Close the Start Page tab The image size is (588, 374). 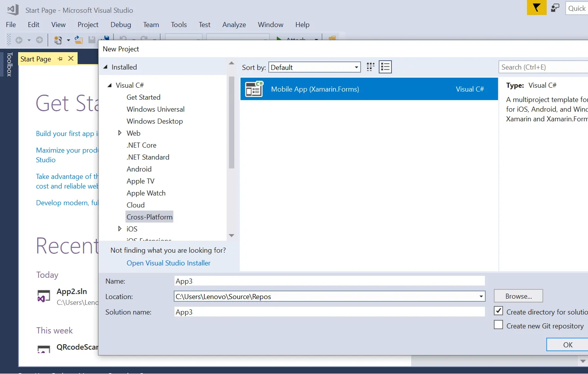(71, 58)
